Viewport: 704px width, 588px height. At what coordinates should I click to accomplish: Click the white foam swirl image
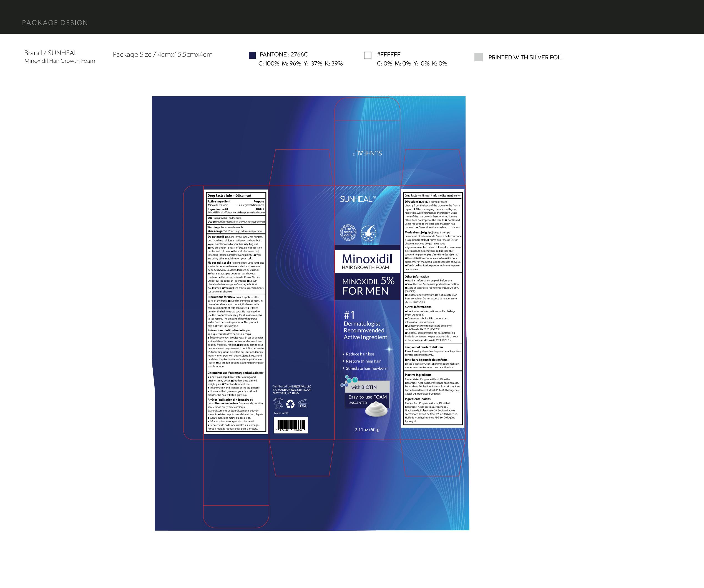(376, 409)
